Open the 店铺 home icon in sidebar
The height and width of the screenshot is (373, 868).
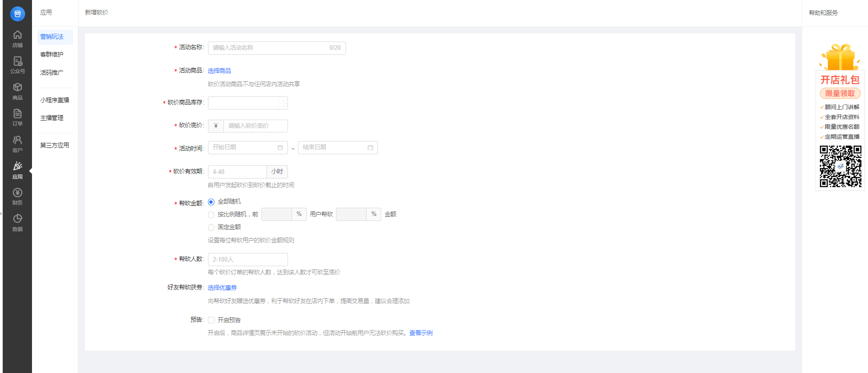17,39
